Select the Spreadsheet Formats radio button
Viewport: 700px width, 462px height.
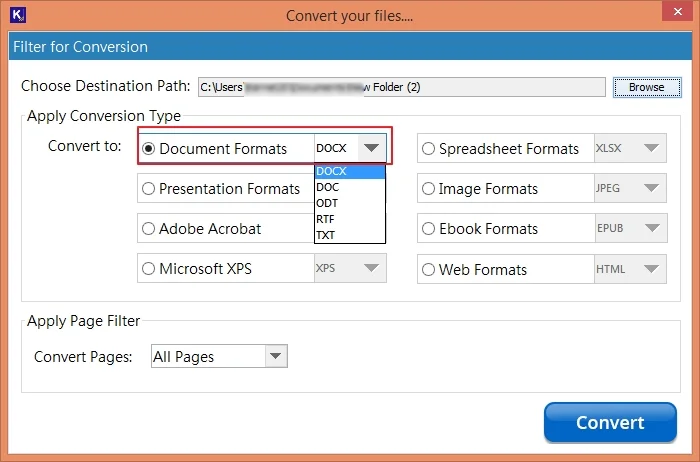tap(428, 149)
